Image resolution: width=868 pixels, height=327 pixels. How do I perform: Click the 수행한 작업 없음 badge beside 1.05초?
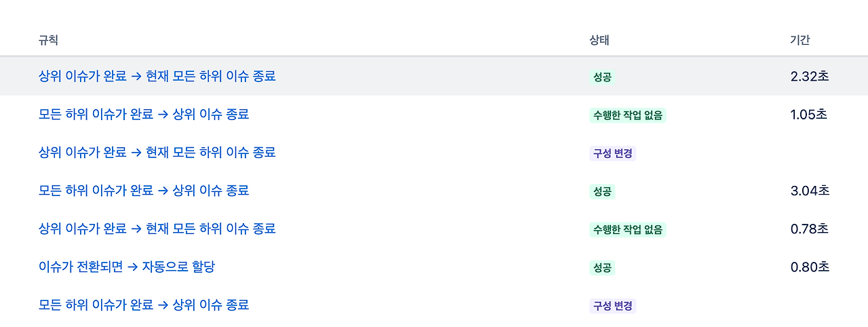coord(627,115)
